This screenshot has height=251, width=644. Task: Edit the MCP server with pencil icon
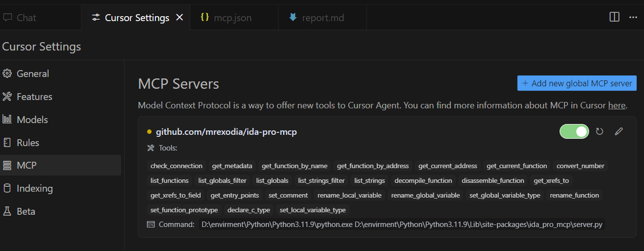619,131
